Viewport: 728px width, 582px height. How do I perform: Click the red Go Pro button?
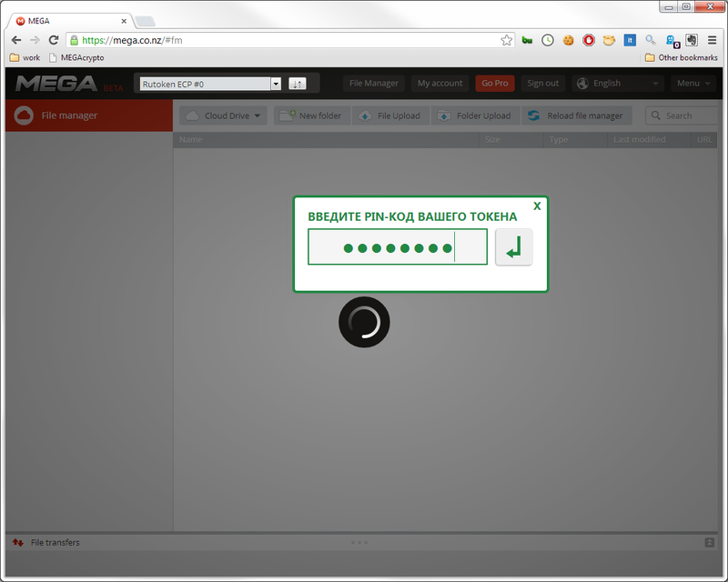coord(494,84)
